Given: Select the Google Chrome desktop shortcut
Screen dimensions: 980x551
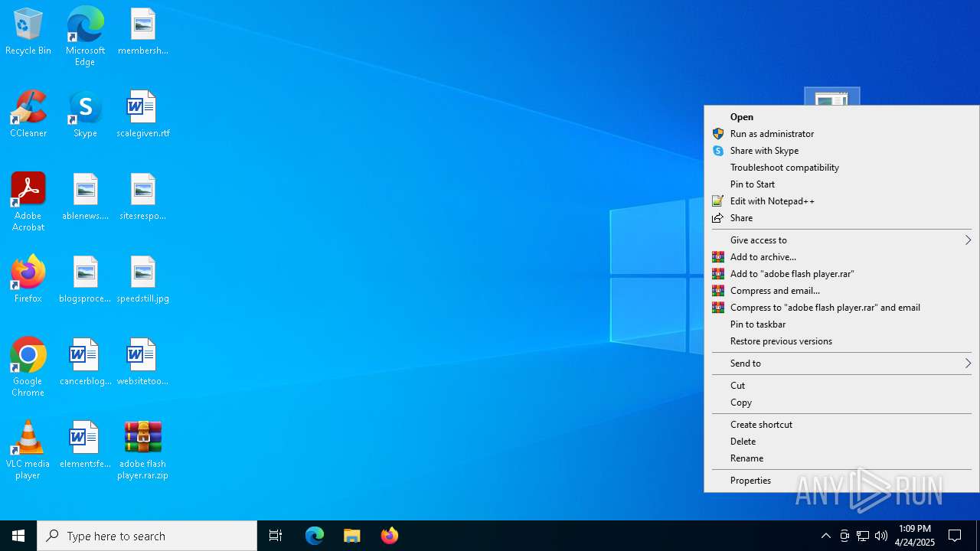Looking at the screenshot, I should point(28,367).
